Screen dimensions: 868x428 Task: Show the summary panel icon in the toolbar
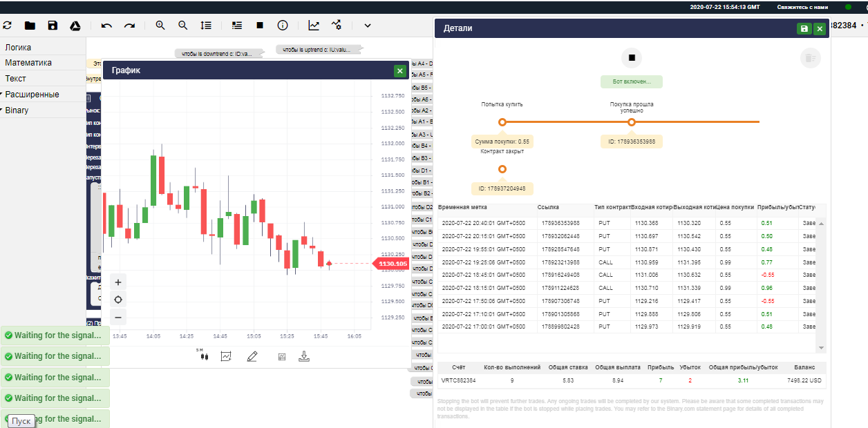[x=237, y=26]
